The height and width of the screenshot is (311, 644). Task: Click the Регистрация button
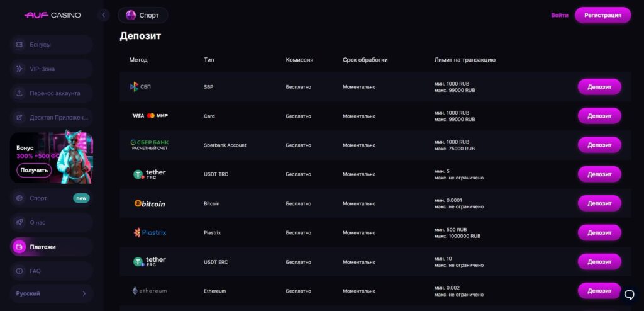[x=602, y=15]
